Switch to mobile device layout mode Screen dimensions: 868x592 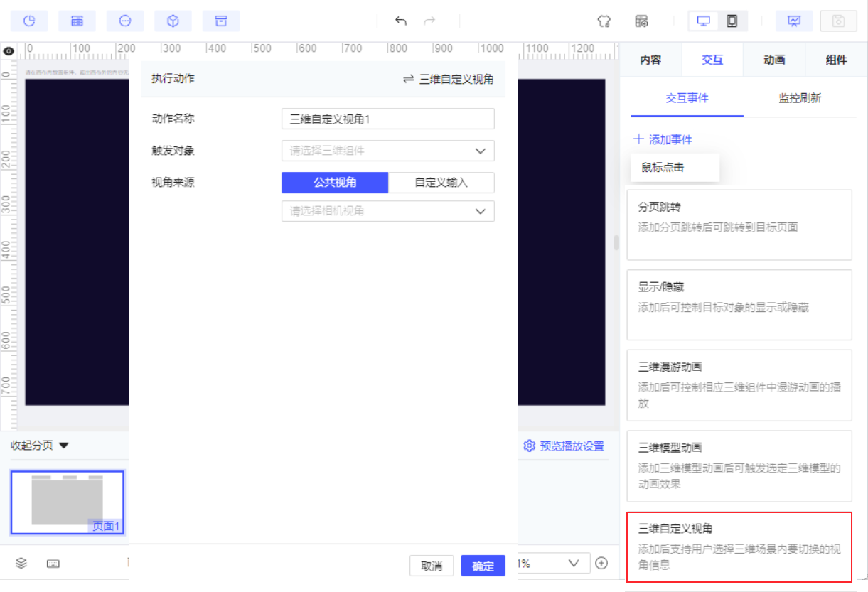732,21
